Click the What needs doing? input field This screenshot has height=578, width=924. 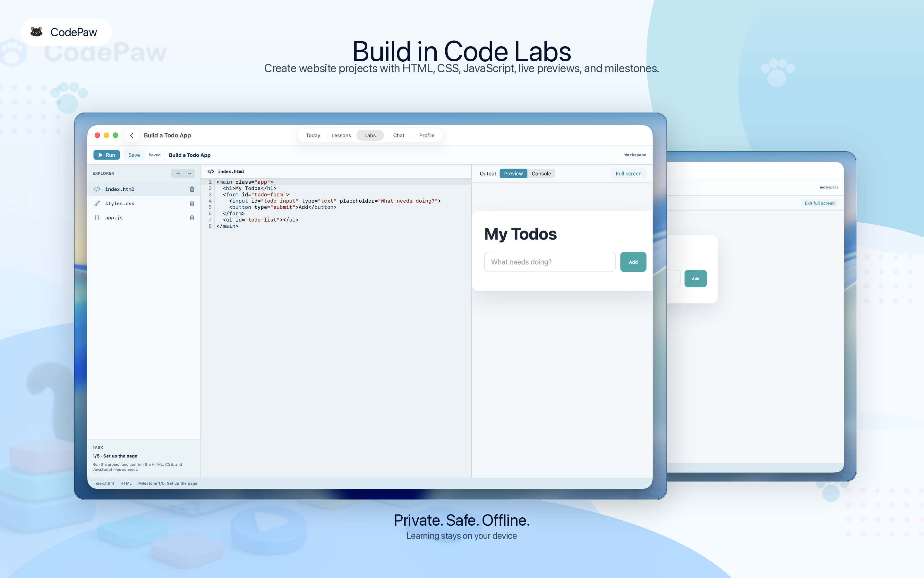coord(550,262)
